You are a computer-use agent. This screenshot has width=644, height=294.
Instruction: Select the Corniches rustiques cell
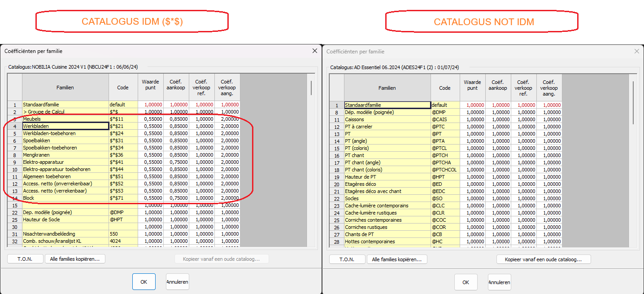point(387,227)
